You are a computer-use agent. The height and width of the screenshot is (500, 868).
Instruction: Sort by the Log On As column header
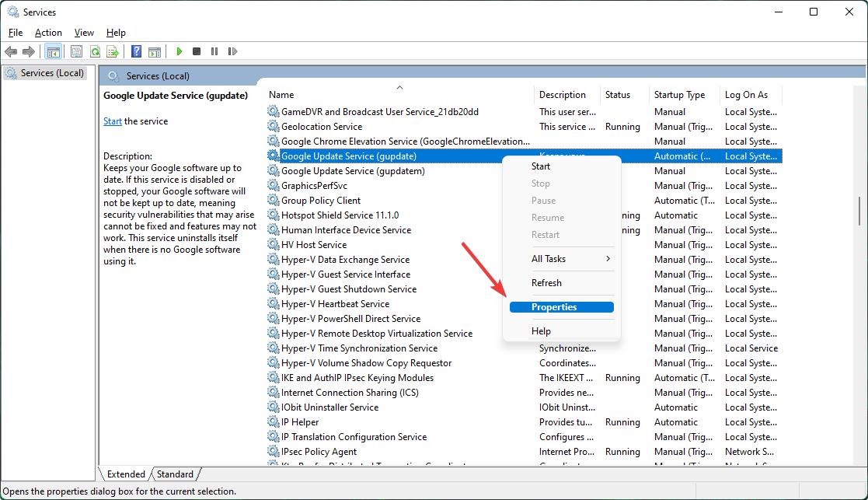751,95
